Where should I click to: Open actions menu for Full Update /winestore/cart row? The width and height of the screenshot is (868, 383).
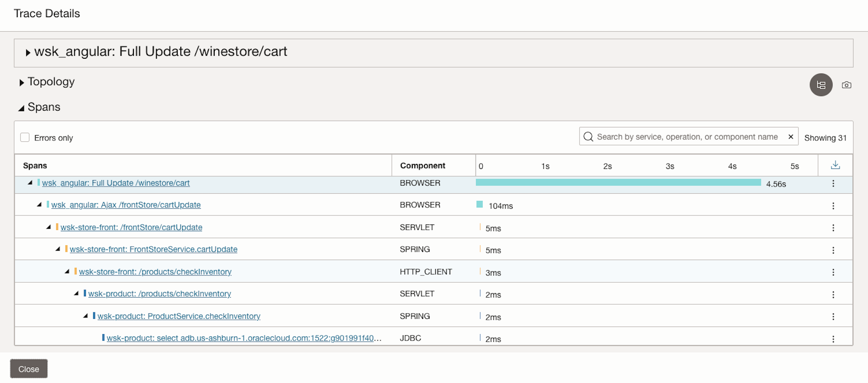point(833,183)
